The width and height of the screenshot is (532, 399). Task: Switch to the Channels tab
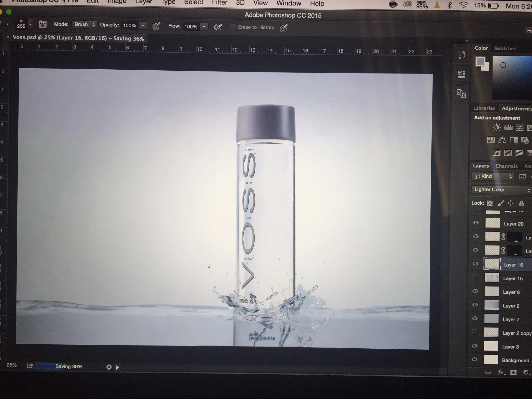point(506,166)
